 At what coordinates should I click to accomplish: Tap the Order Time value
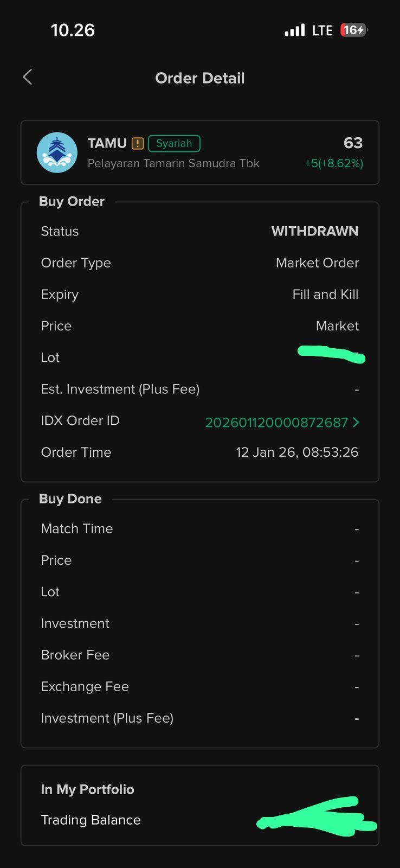pyautogui.click(x=297, y=452)
